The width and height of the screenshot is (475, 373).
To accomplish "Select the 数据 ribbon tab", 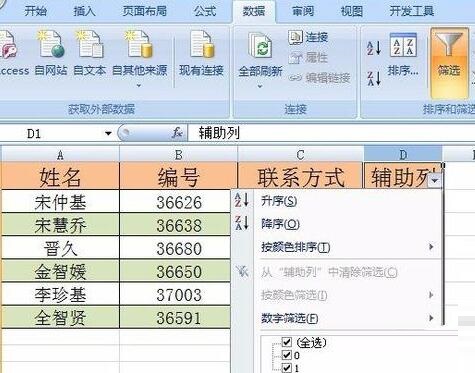I will point(254,11).
